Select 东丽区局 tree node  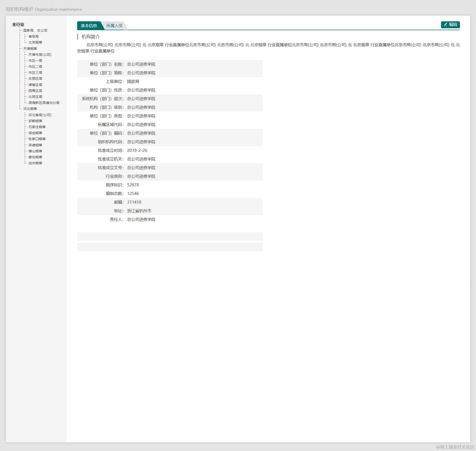pos(35,79)
